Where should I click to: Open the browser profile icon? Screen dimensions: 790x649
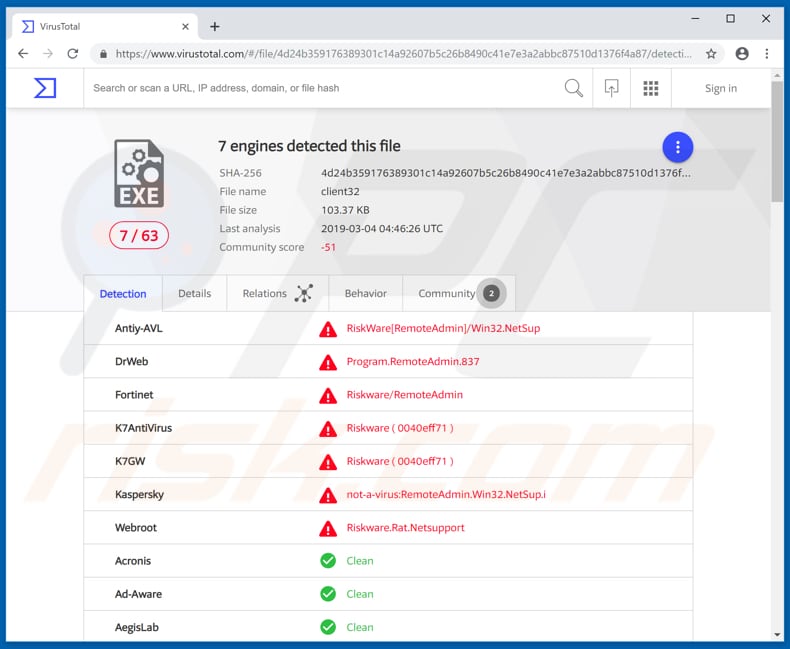click(x=742, y=53)
